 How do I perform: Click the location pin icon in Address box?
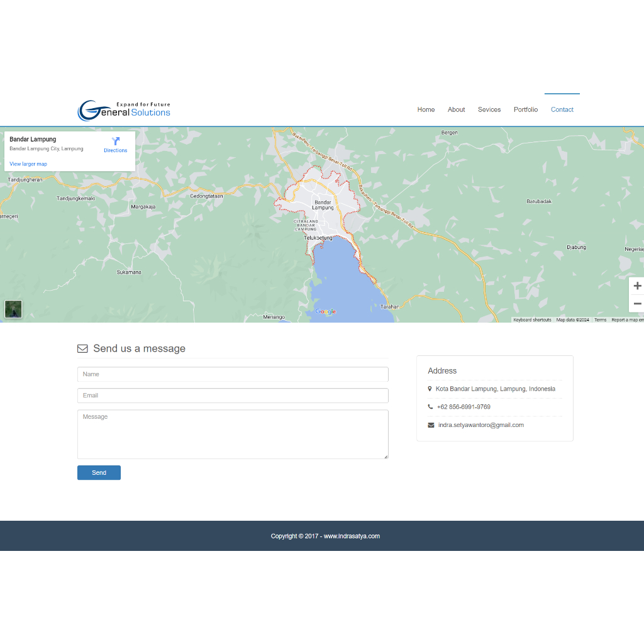[x=430, y=389]
